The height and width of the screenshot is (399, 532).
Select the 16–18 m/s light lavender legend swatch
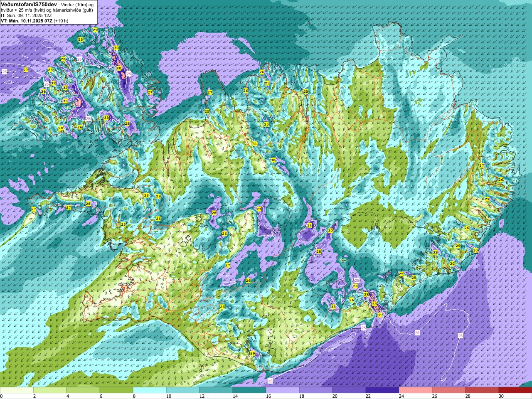point(283,390)
